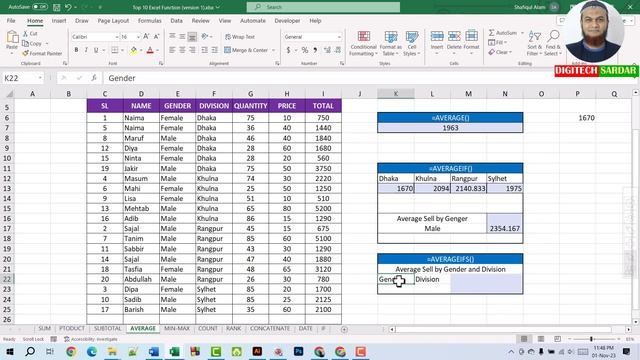The width and height of the screenshot is (640, 360).
Task: Switch to the Formulas ribbon tab
Action: point(149,20)
